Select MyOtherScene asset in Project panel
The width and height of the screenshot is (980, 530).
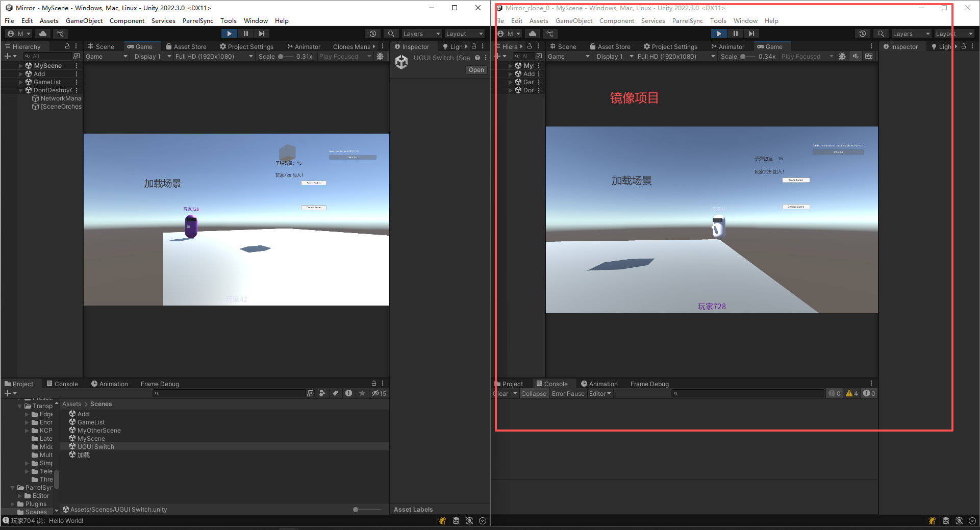(x=99, y=431)
